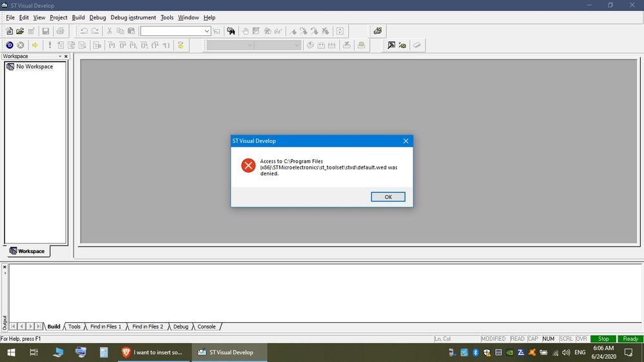The height and width of the screenshot is (362, 644).
Task: Select the No Workspace tree item
Action: pyautogui.click(x=35, y=66)
